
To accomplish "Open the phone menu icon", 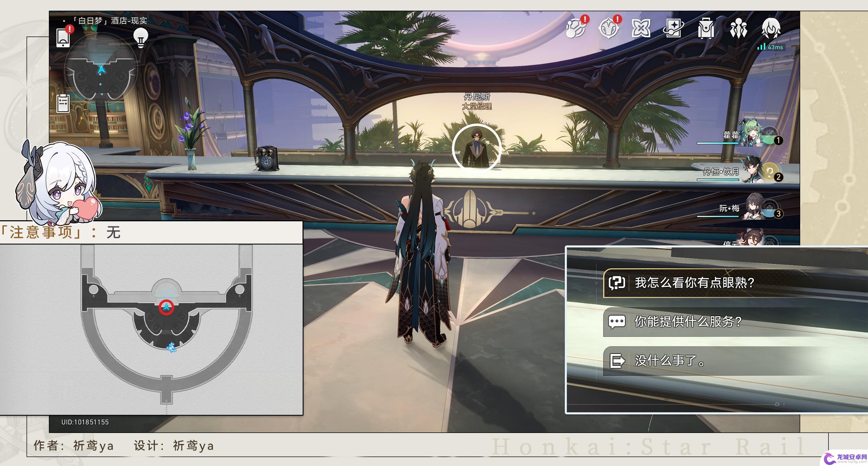I will [63, 37].
